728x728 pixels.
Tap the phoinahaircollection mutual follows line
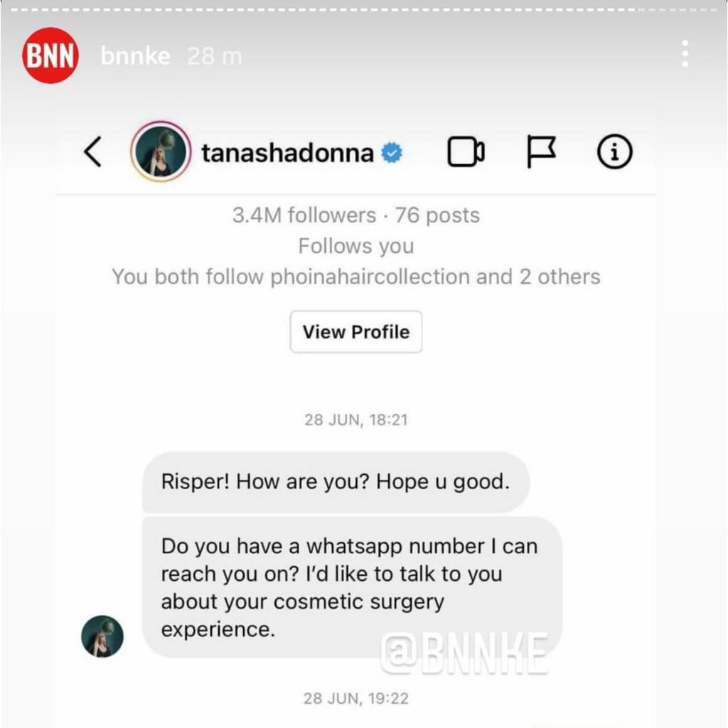click(x=356, y=277)
